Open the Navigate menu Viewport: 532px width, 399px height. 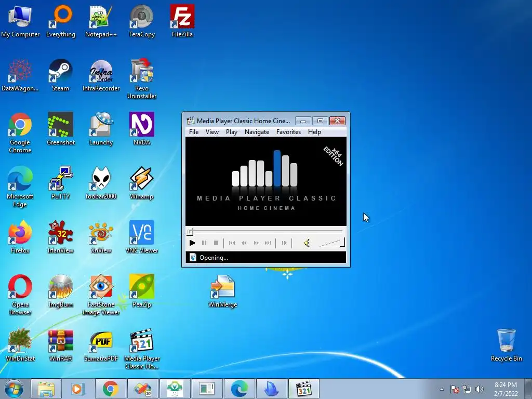tap(257, 132)
